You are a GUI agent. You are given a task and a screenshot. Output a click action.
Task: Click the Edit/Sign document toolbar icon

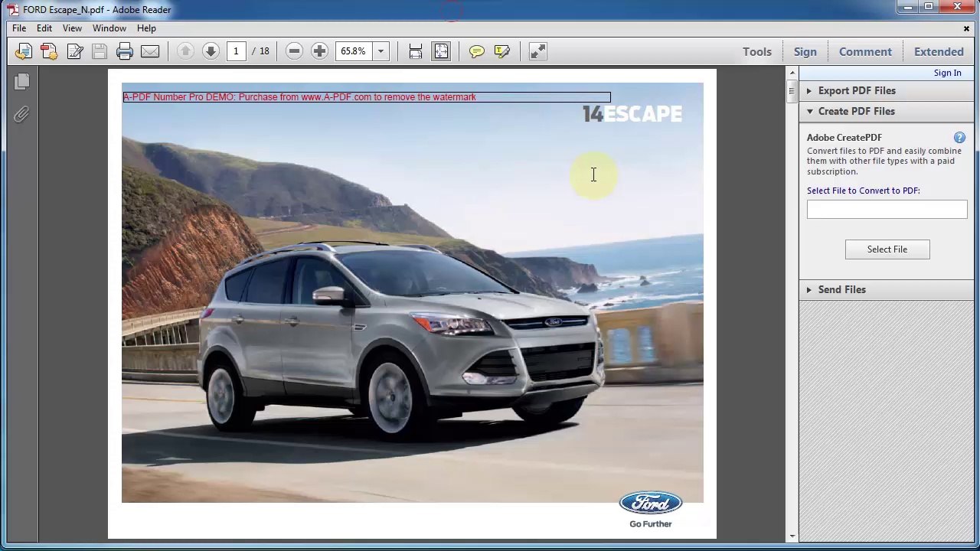74,51
